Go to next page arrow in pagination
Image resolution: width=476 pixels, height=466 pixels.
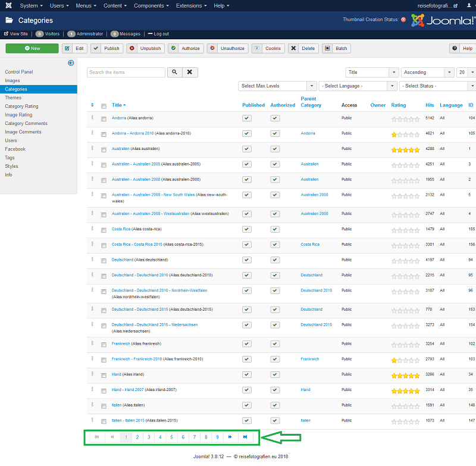230,437
